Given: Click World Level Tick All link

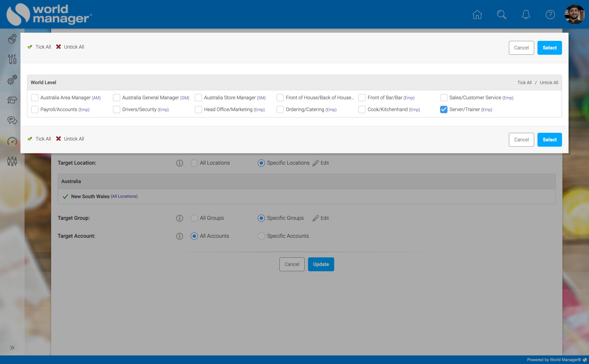Looking at the screenshot, I should pyautogui.click(x=524, y=83).
